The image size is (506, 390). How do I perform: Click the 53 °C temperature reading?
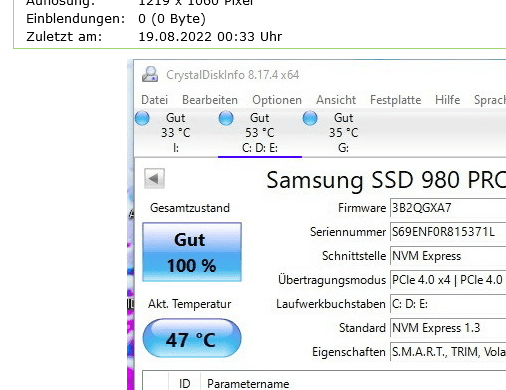tap(260, 133)
